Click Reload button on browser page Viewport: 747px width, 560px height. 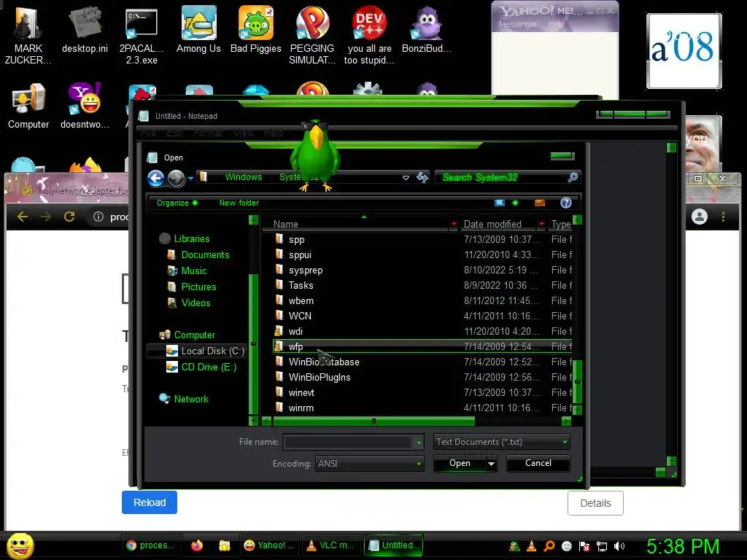(150, 502)
